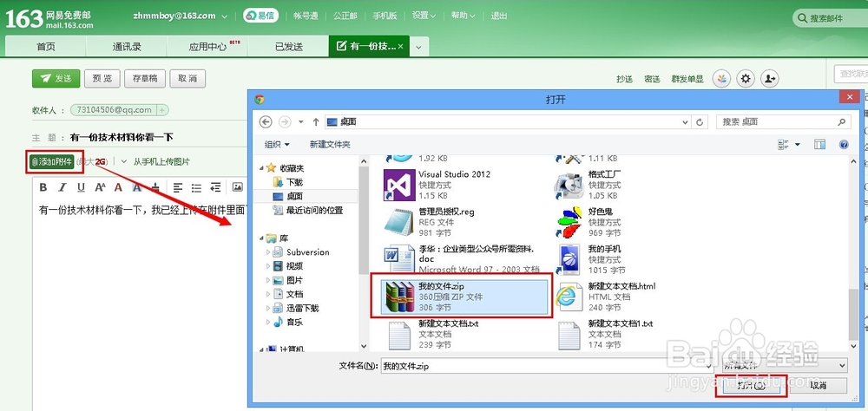Click the 取消 button in mail compose toolbar
The height and width of the screenshot is (411, 868).
tap(187, 79)
